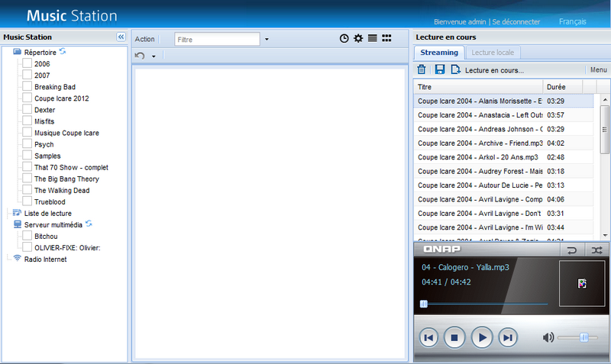Toggle repeat playback mode
Viewport: 611px width, 364px height.
(571, 250)
